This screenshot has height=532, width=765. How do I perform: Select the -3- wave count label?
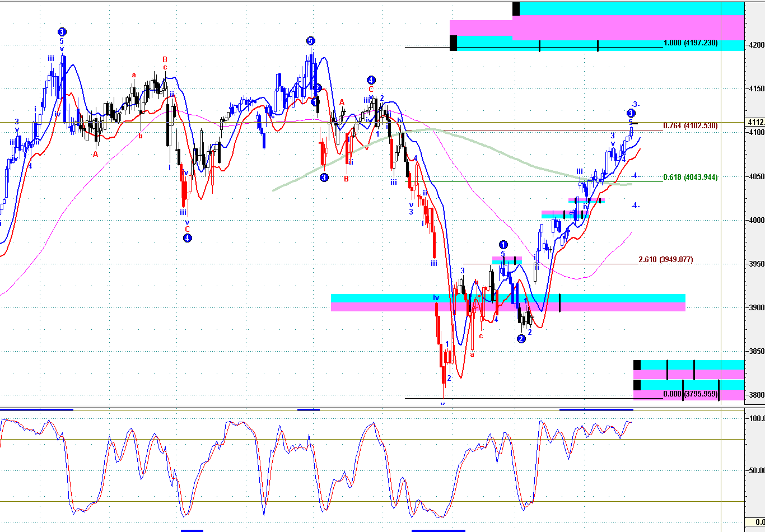[x=635, y=104]
